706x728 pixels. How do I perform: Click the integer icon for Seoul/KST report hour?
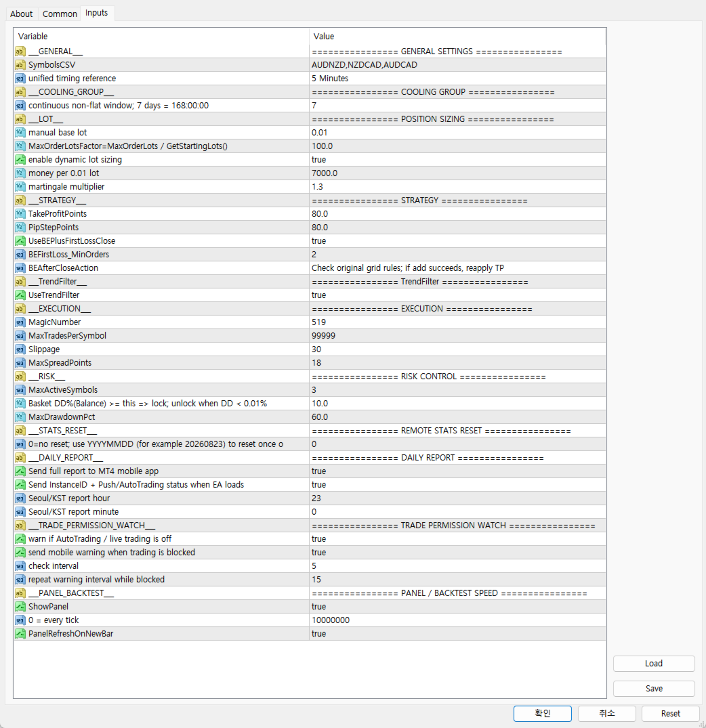point(20,498)
